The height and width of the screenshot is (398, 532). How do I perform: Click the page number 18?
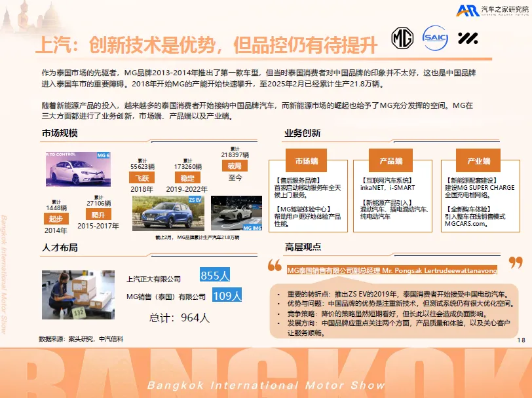pyautogui.click(x=521, y=340)
